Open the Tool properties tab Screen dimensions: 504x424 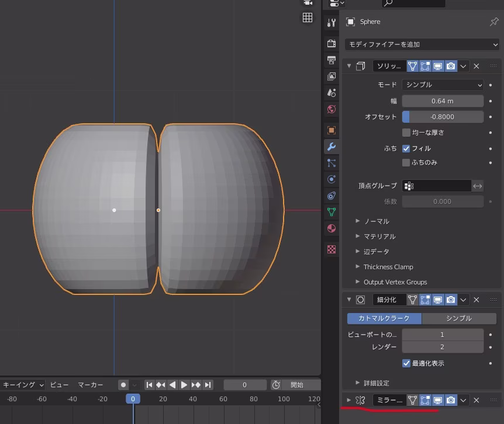(332, 23)
